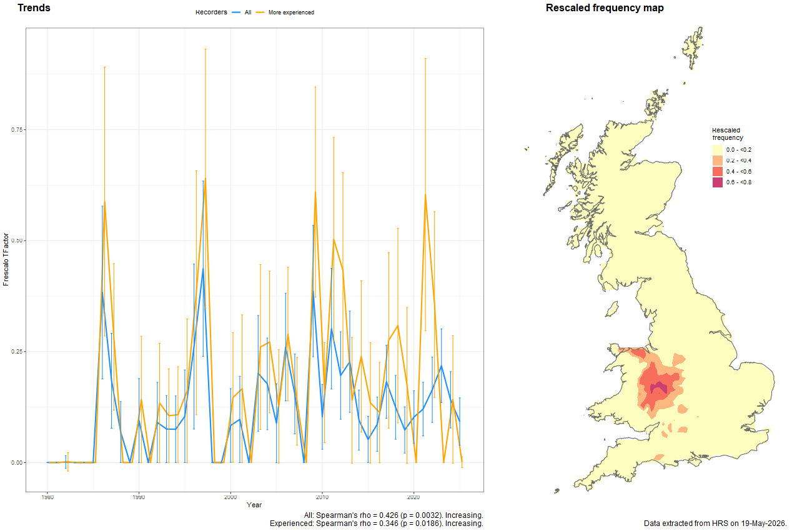Click the 0.4 - <0.6 legend swatch
This screenshot has height=531, width=812.
coord(718,171)
